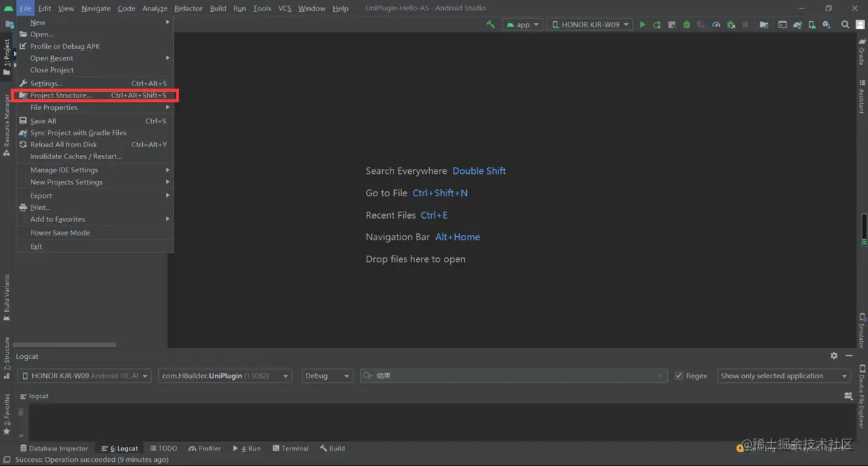868x466 pixels.
Task: Clear the Logcat search field text
Action: (x=659, y=376)
